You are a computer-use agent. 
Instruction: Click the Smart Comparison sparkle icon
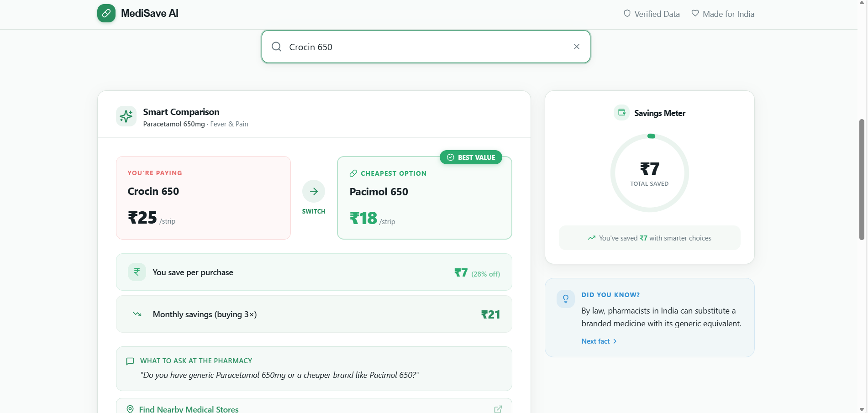coord(126,116)
